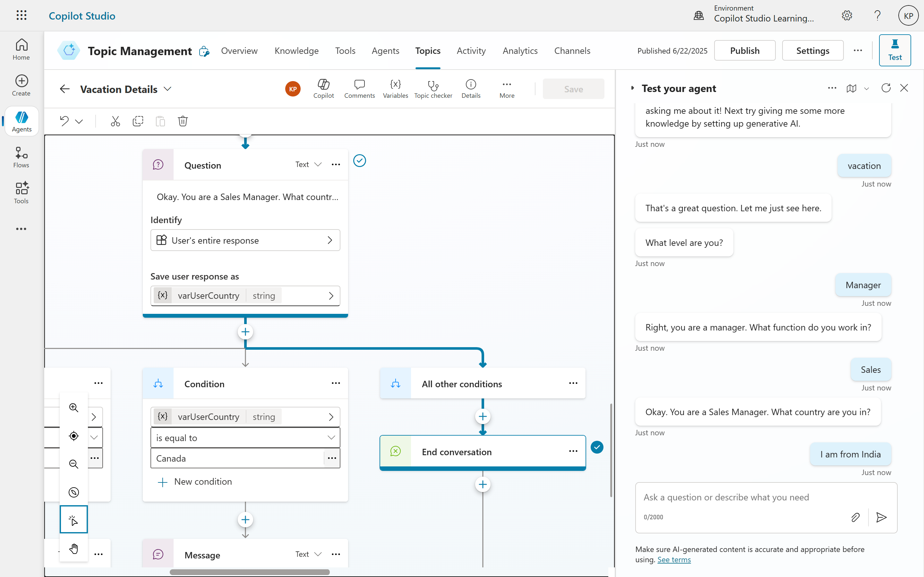Toggle the conversation map tracking icon
Screen dimensions: 924x577
tap(851, 88)
